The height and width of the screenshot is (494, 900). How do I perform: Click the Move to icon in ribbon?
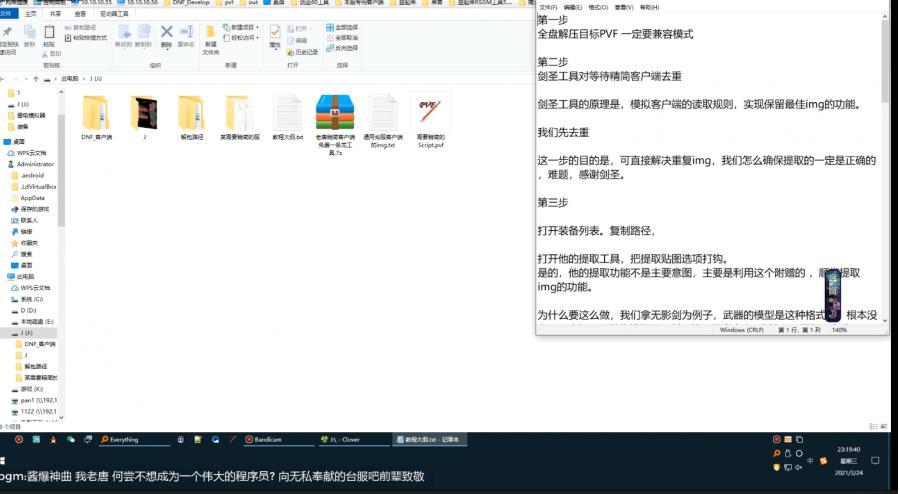[x=124, y=32]
